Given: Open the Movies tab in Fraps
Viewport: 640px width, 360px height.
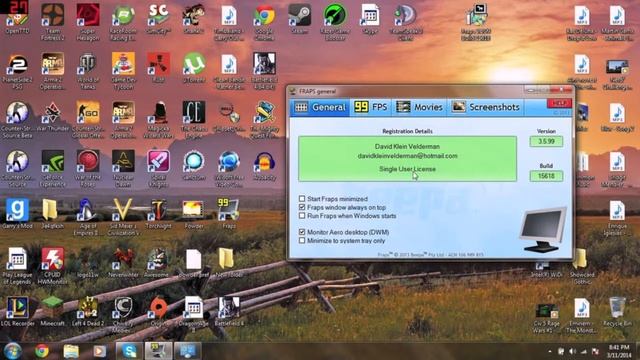Looking at the screenshot, I should [x=419, y=107].
